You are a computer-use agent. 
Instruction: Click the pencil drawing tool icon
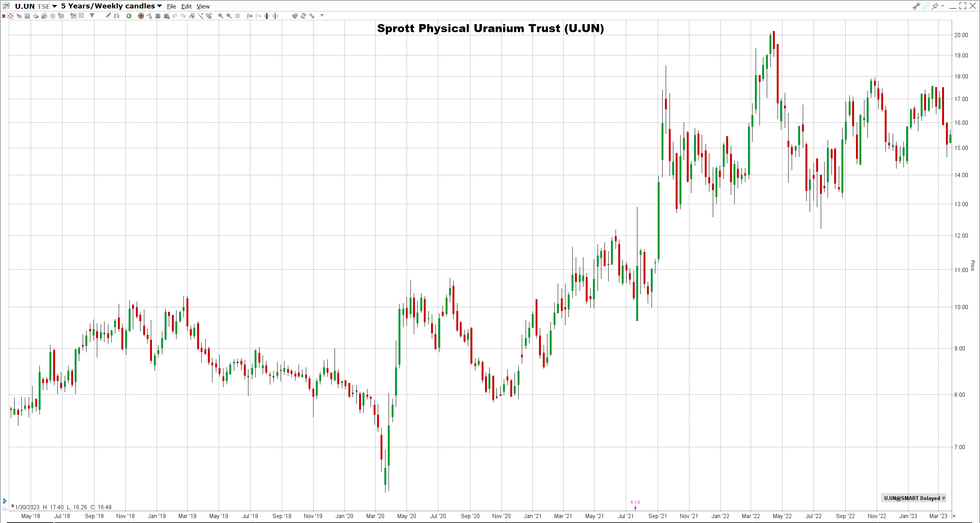click(x=108, y=15)
